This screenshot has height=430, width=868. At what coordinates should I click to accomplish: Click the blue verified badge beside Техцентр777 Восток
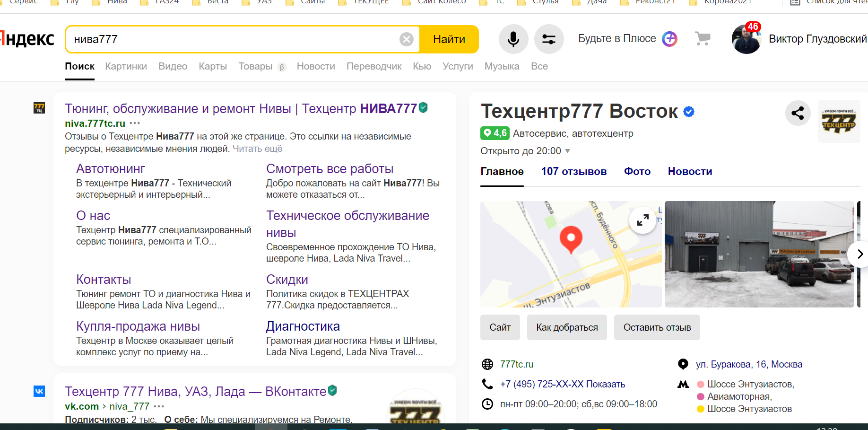point(689,112)
